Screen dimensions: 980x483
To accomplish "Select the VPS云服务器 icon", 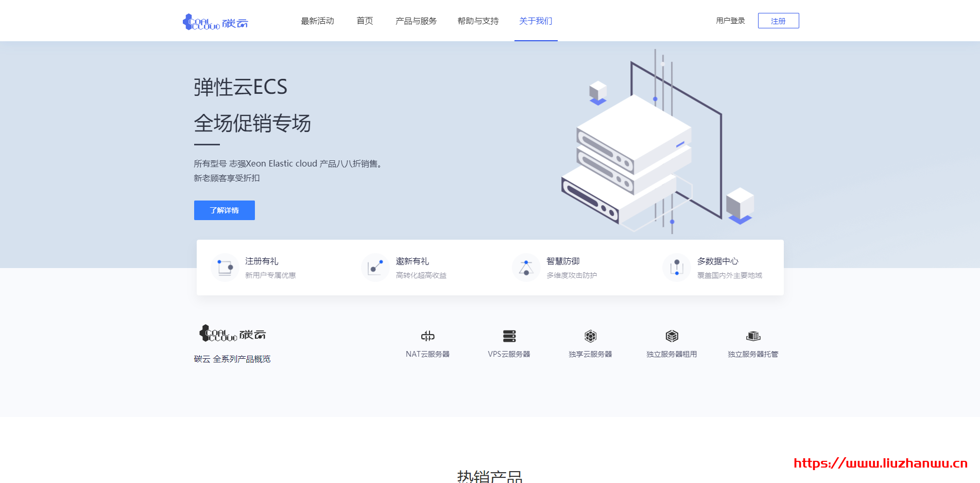I will click(510, 336).
